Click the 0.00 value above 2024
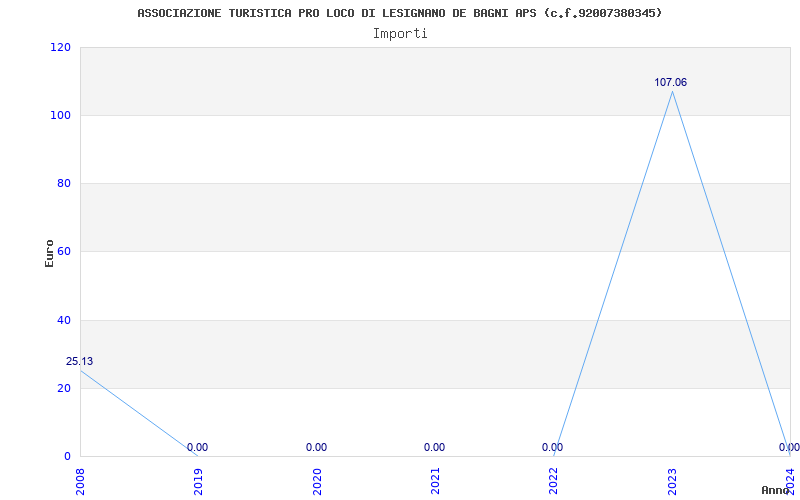The height and width of the screenshot is (500, 800). pyautogui.click(x=789, y=447)
